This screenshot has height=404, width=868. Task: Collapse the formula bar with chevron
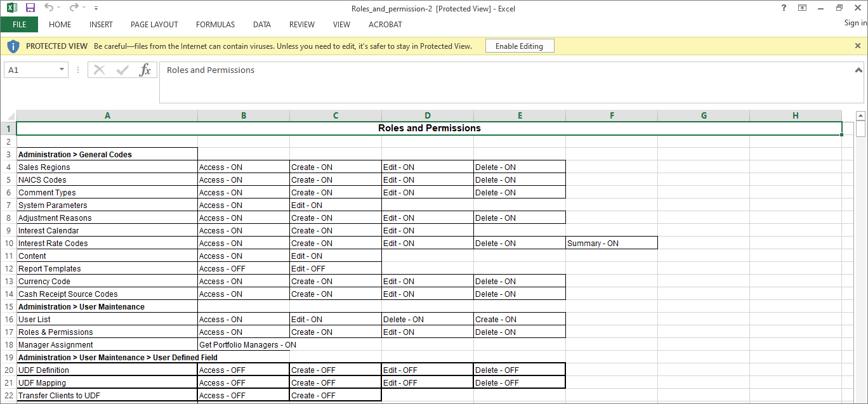point(858,70)
